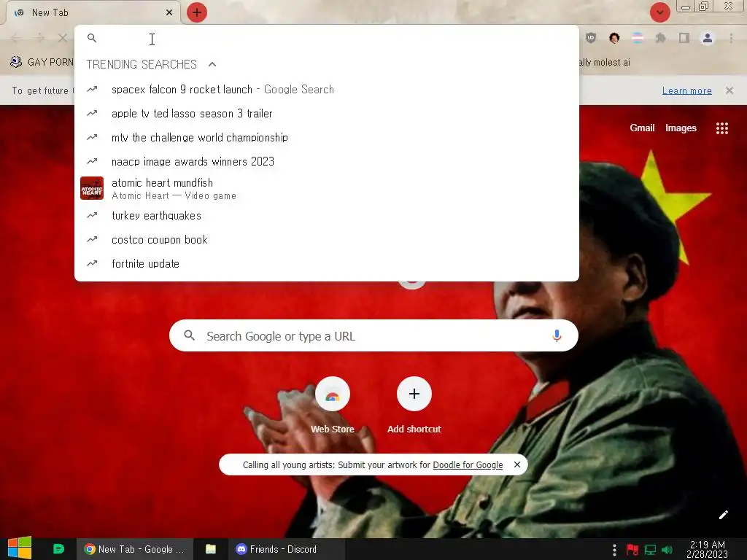
Task: Select mtv the challenge world championship suggestion
Action: coord(327,138)
